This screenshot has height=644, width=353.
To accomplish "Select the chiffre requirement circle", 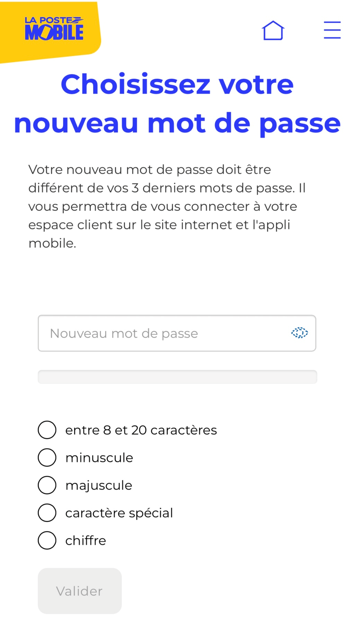I will [47, 540].
